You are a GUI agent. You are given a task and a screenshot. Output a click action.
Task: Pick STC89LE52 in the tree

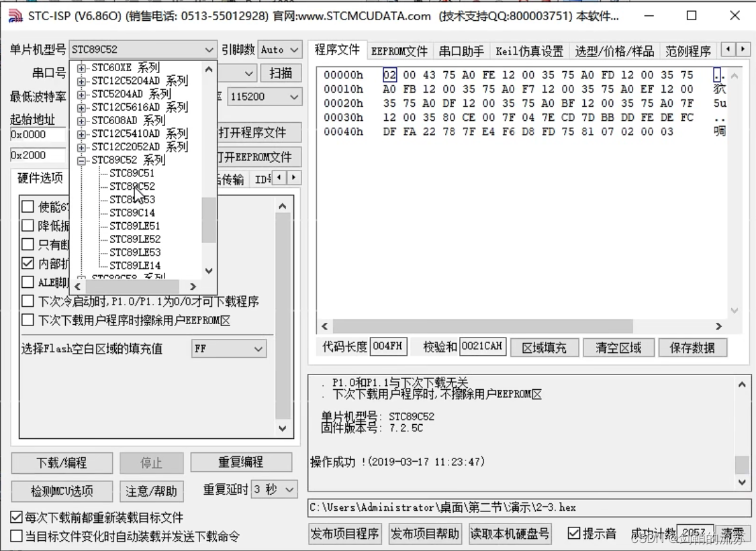135,239
